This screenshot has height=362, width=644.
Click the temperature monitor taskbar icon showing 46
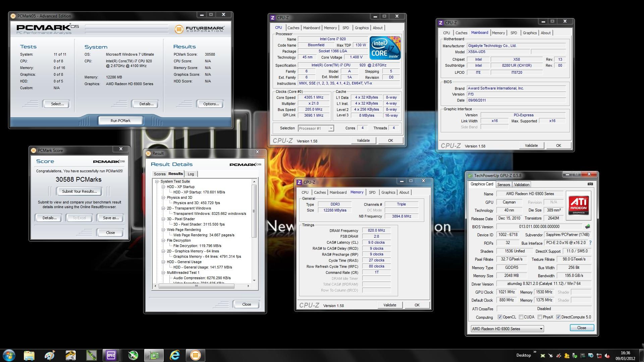[x=70, y=355]
